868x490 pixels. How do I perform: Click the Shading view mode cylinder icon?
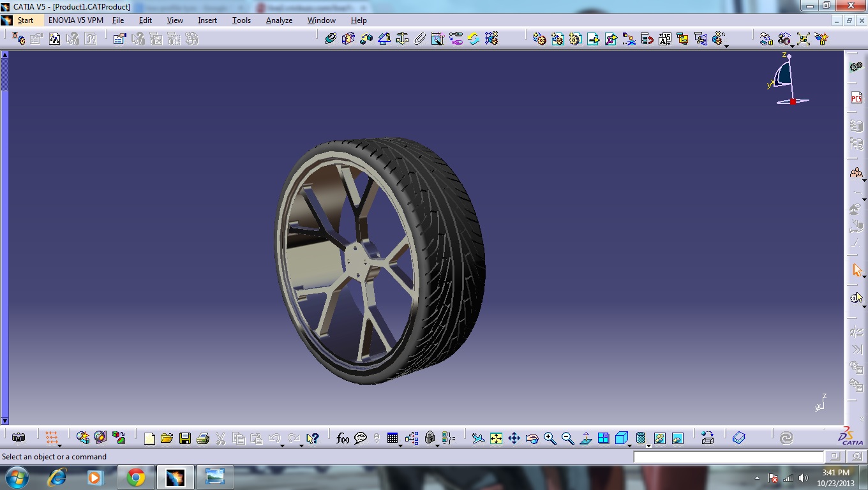click(640, 438)
